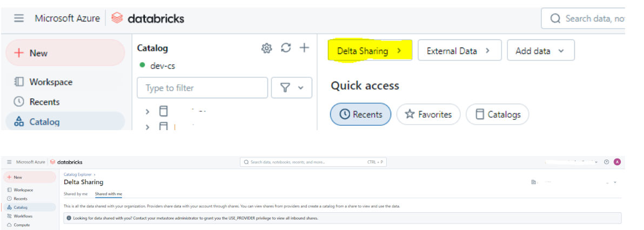Click the help question-mark icon
Viewport: 644px width, 230px height.
click(x=607, y=162)
